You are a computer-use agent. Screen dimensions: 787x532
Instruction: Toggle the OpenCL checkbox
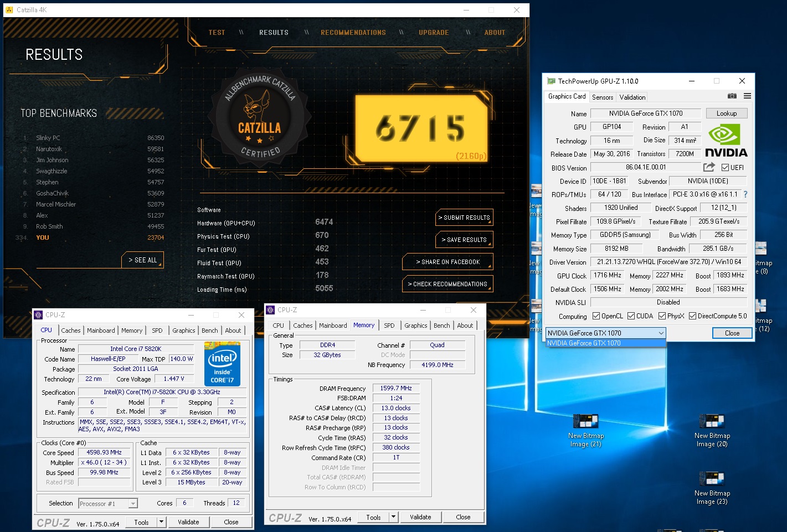click(596, 316)
